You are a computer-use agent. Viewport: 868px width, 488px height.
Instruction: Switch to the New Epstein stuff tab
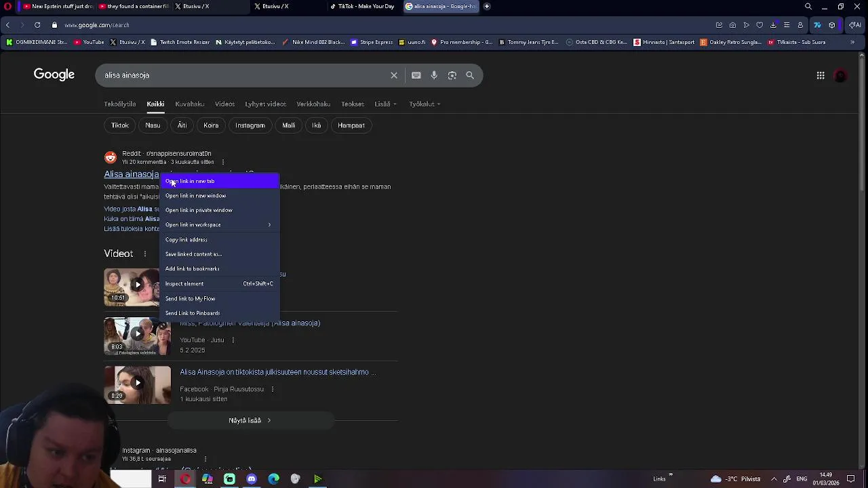tap(58, 6)
